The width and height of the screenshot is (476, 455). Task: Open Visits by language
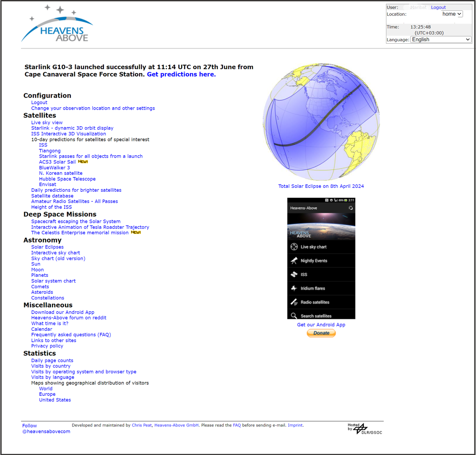click(x=53, y=378)
